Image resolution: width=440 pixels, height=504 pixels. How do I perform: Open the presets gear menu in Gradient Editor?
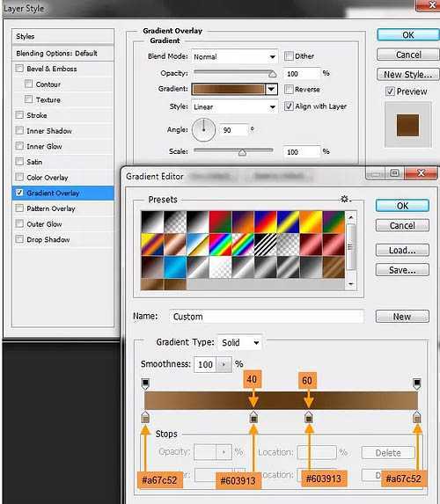click(x=345, y=199)
